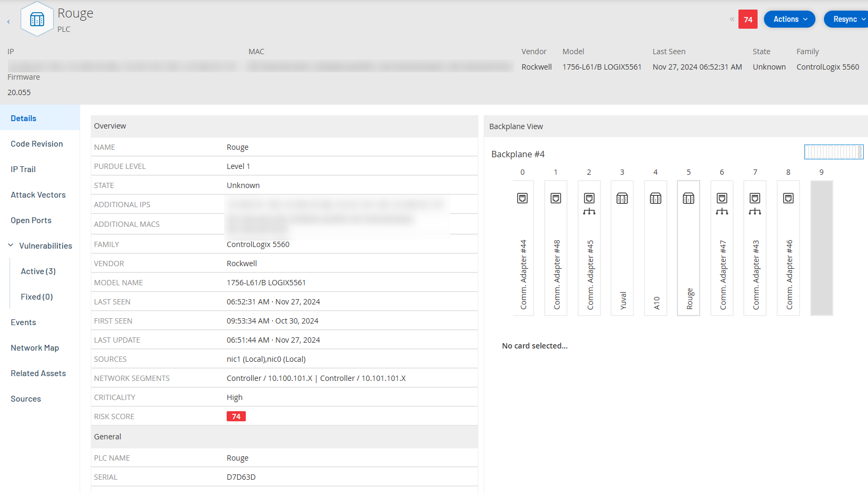
Task: Open Related Assets page
Action: click(38, 373)
